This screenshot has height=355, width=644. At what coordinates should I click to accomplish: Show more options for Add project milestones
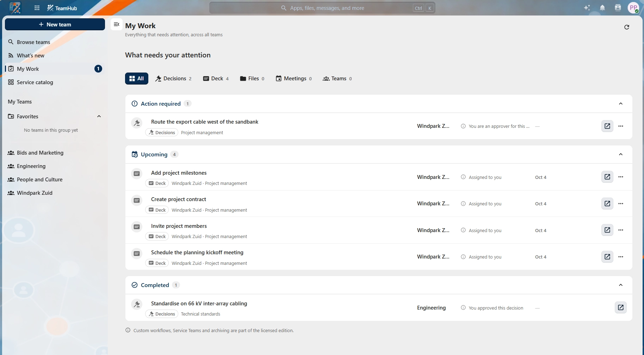click(x=621, y=177)
